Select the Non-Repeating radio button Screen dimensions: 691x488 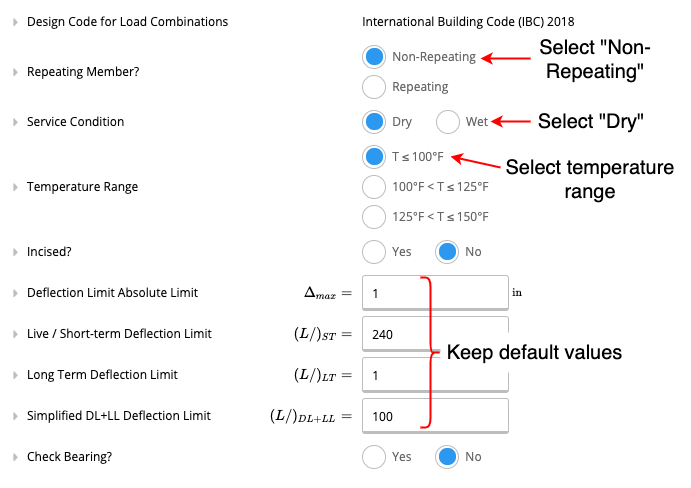[374, 57]
